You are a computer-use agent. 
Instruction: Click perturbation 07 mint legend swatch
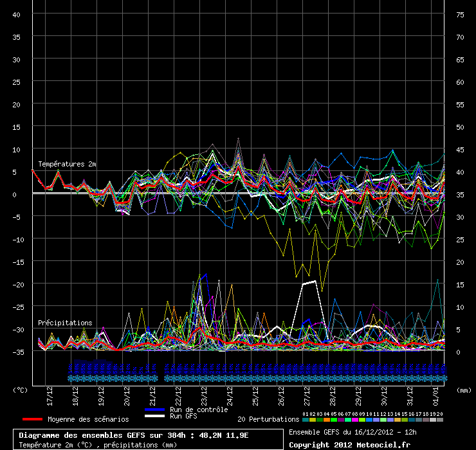(x=348, y=420)
